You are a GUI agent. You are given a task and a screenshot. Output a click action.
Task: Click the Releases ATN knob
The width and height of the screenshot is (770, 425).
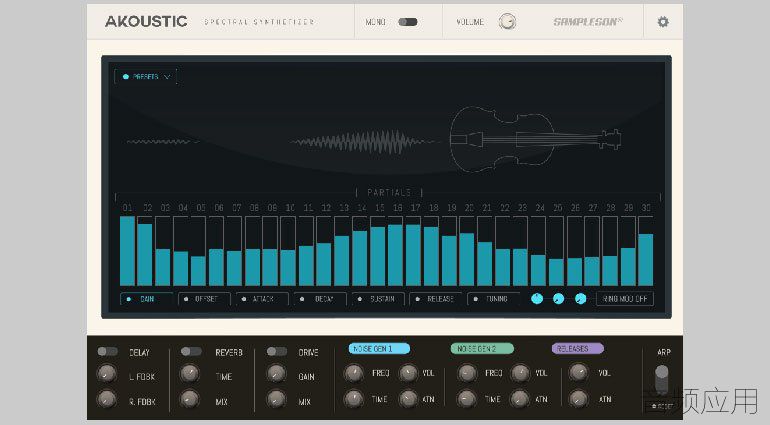tap(578, 399)
